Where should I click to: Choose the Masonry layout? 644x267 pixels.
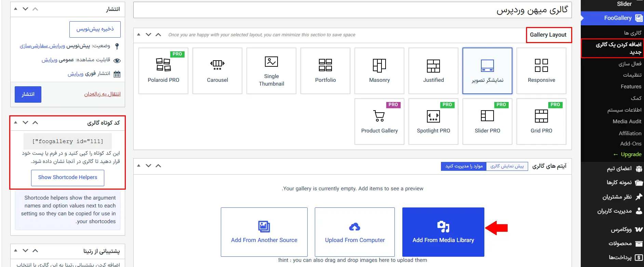point(379,71)
